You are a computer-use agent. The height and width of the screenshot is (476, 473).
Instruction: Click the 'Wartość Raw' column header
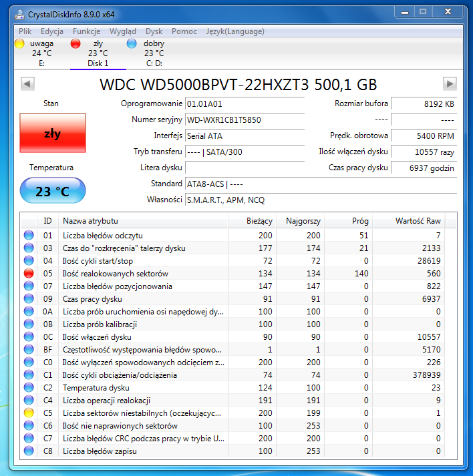(409, 221)
